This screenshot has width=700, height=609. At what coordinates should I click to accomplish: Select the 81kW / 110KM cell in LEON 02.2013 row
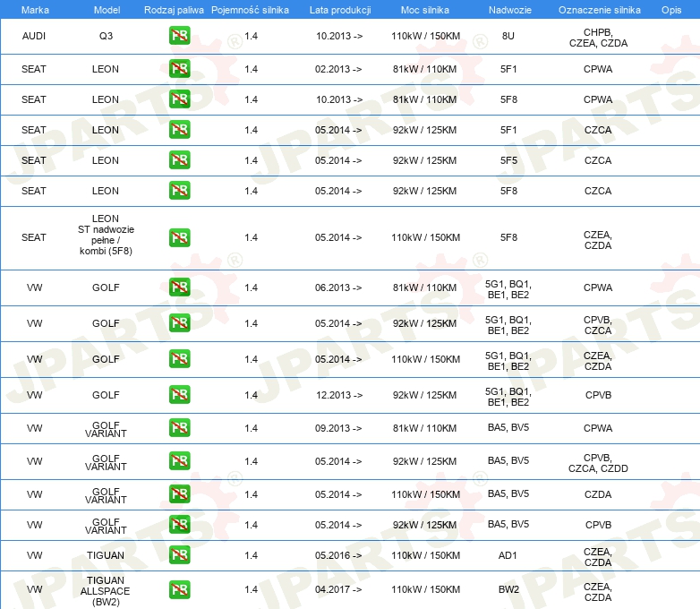424,69
